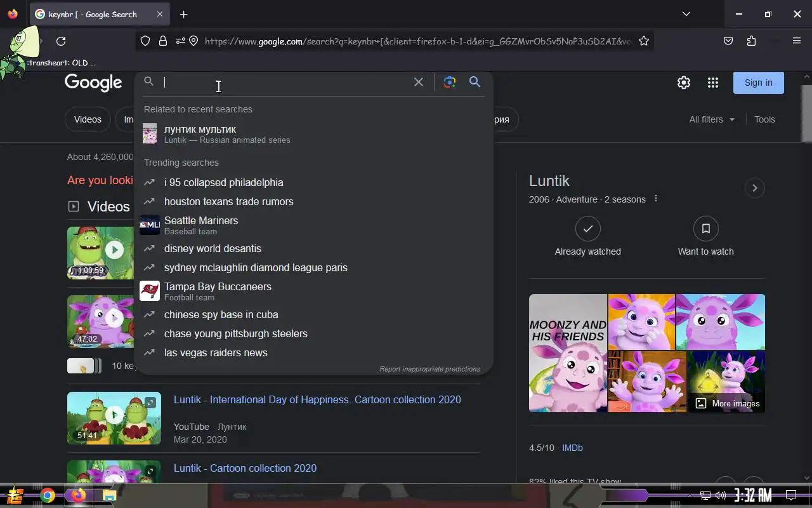The image size is (812, 508).
Task: Click Report inappropriate predictions link
Action: [x=429, y=369]
